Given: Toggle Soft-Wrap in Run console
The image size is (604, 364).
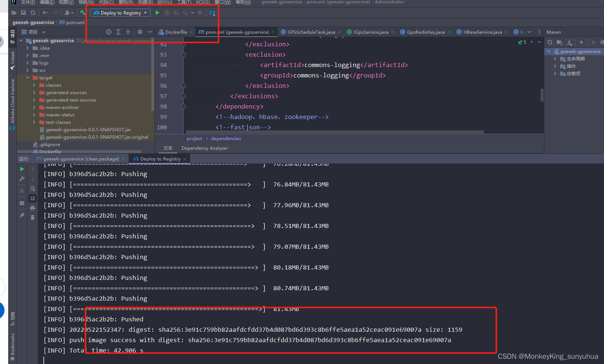Looking at the screenshot, I should pyautogui.click(x=33, y=189).
